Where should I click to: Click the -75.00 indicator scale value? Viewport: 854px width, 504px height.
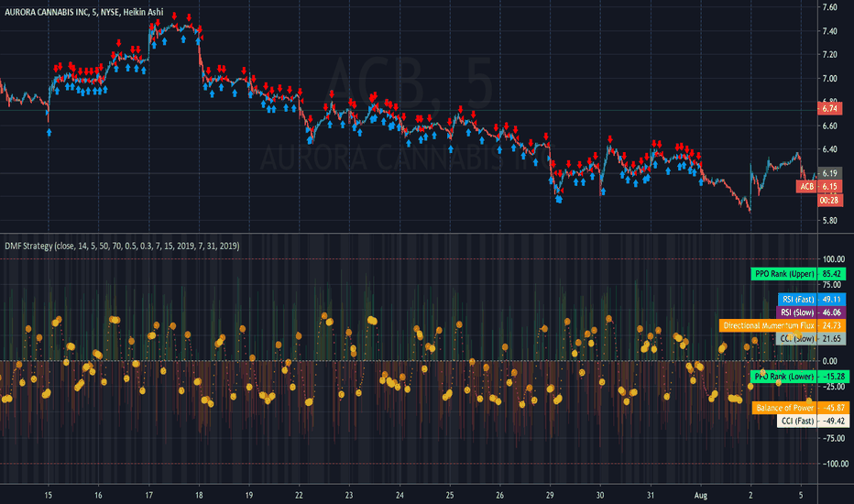click(834, 437)
